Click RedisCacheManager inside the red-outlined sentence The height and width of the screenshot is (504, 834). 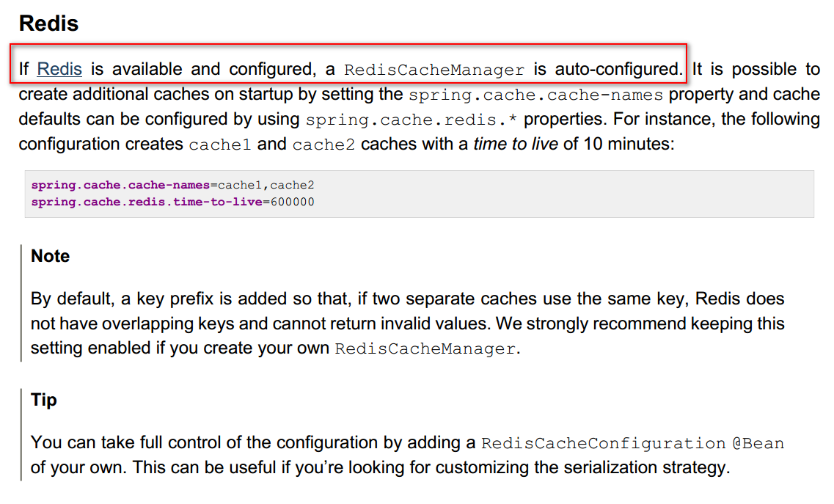tap(434, 70)
